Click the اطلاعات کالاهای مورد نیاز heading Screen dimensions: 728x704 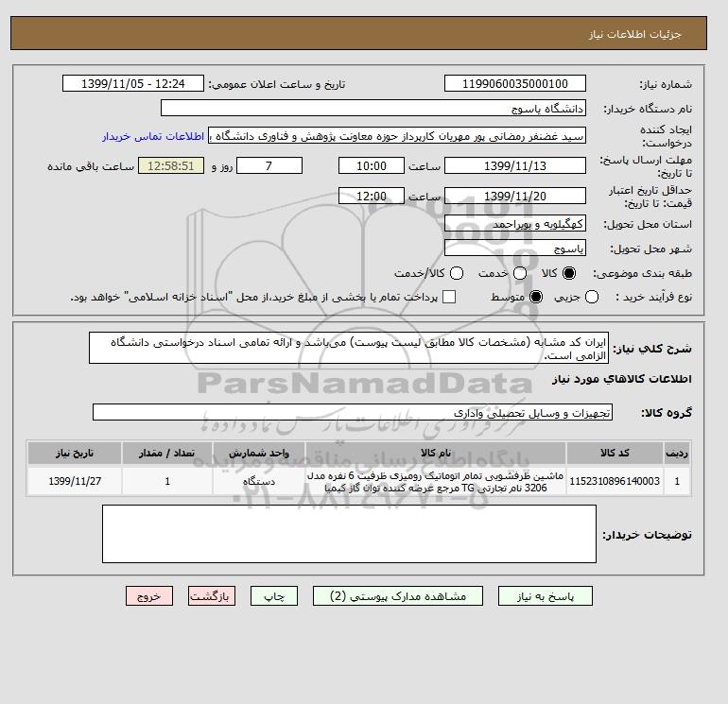pos(622,379)
